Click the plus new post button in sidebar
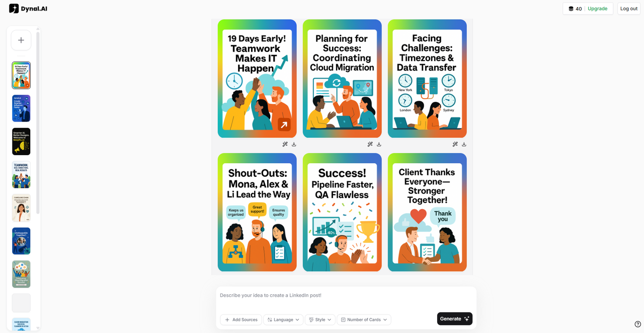Image resolution: width=644 pixels, height=333 pixels. (x=21, y=40)
